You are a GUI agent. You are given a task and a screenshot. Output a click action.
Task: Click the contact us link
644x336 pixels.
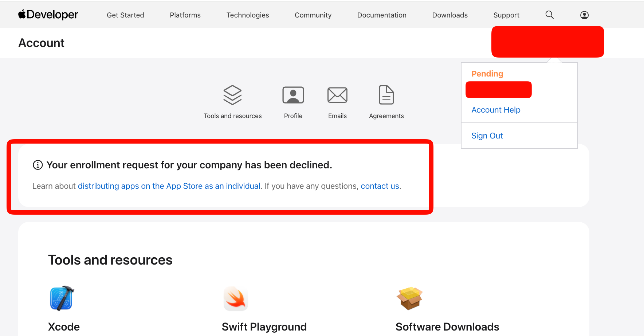pyautogui.click(x=380, y=186)
